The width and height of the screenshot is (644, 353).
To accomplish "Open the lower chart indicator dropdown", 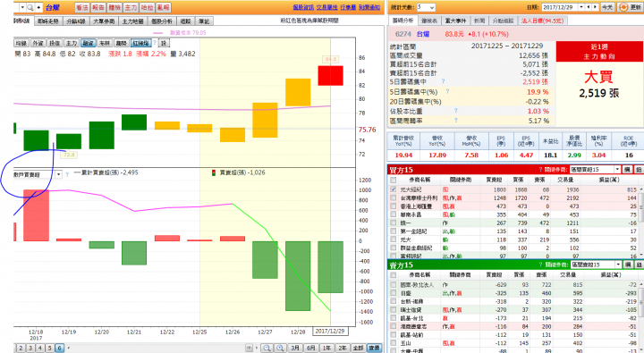I will pos(59,175).
